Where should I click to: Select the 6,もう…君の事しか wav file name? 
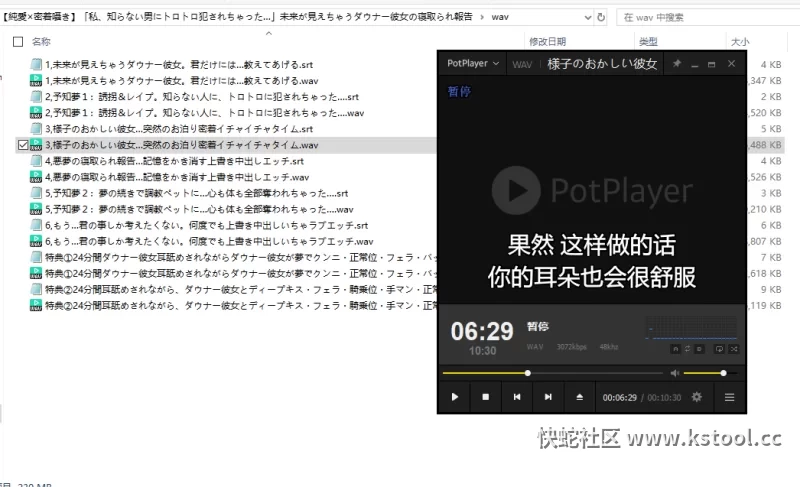tap(209, 241)
